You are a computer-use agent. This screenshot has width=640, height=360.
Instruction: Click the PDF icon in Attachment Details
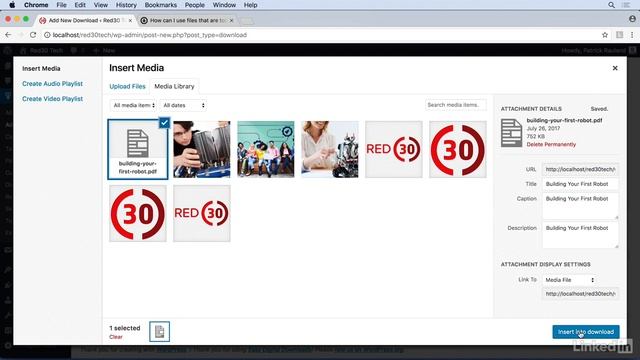511,133
